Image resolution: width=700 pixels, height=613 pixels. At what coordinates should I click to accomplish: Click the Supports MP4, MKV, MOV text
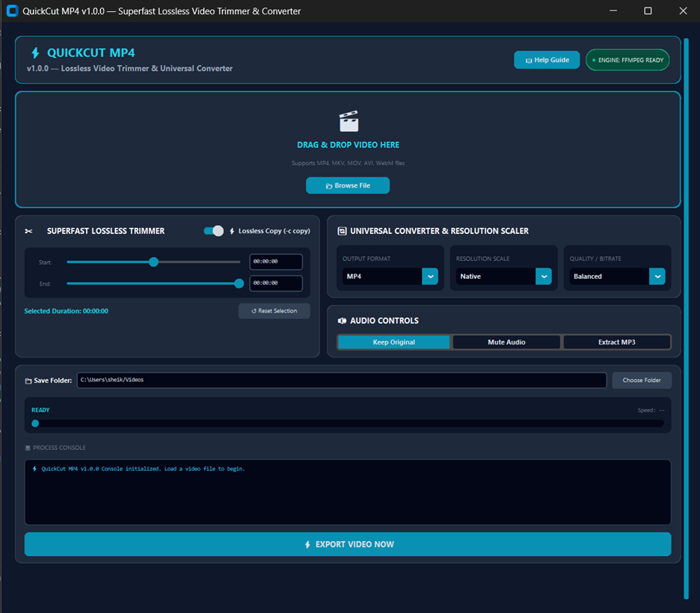[349, 163]
